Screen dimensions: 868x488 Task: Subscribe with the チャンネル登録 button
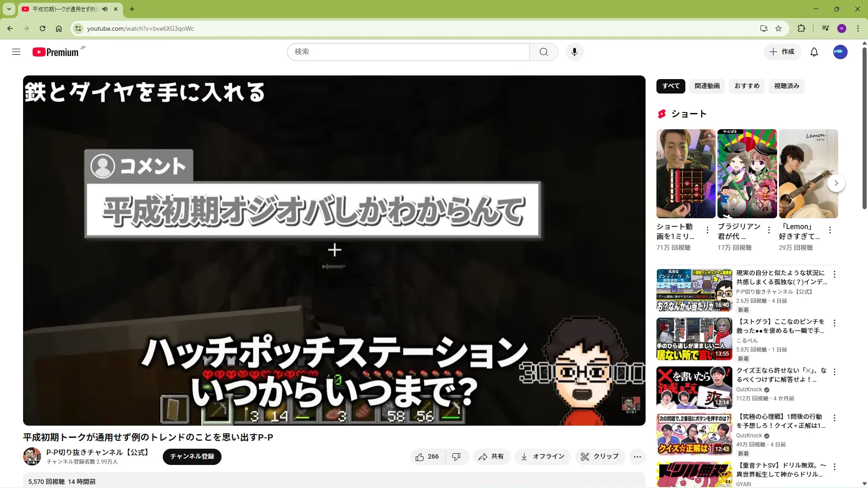point(192,456)
